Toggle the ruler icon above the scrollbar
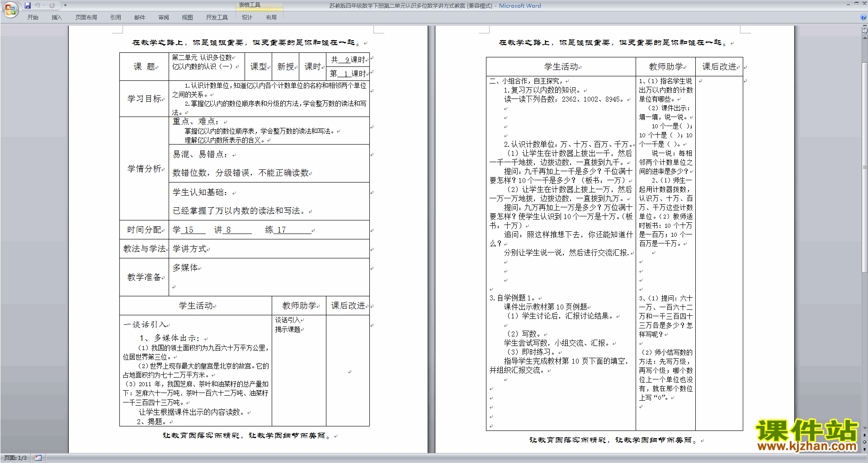868x463 pixels. coord(865,31)
